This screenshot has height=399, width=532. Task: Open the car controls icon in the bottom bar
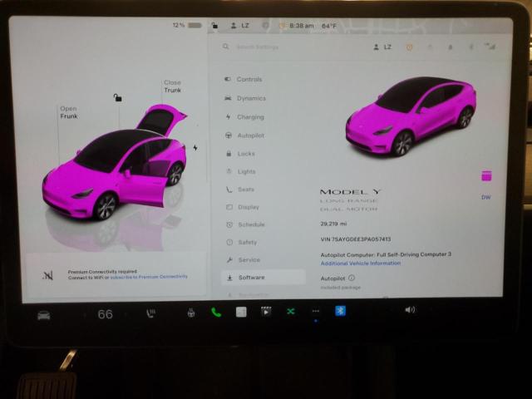(x=44, y=316)
